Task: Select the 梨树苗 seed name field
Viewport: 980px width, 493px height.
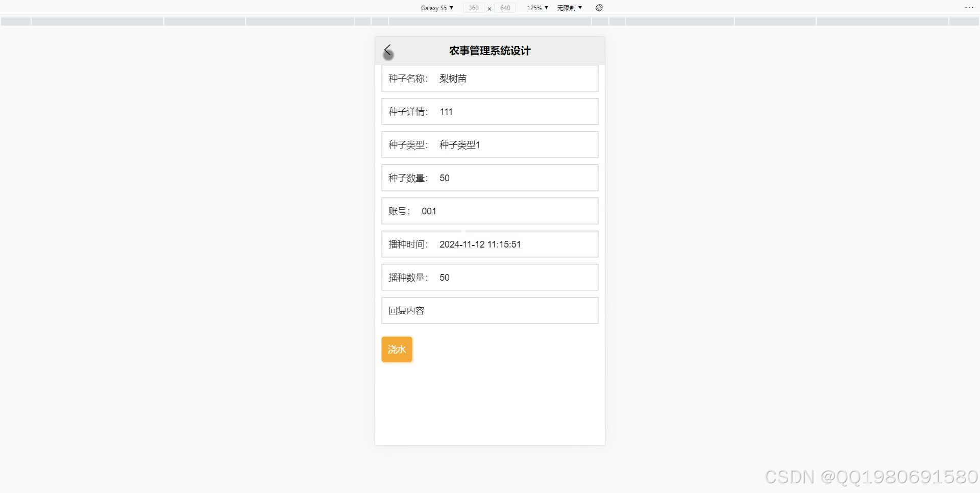Action: [489, 78]
